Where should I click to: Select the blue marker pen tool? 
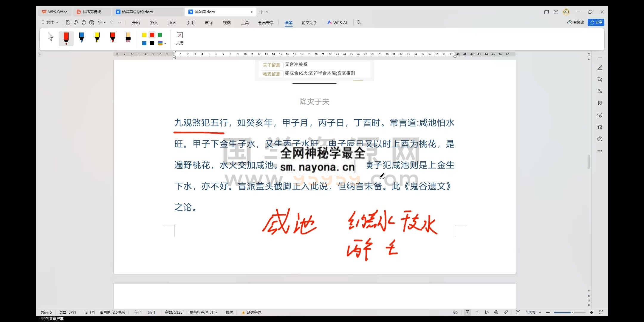click(82, 37)
